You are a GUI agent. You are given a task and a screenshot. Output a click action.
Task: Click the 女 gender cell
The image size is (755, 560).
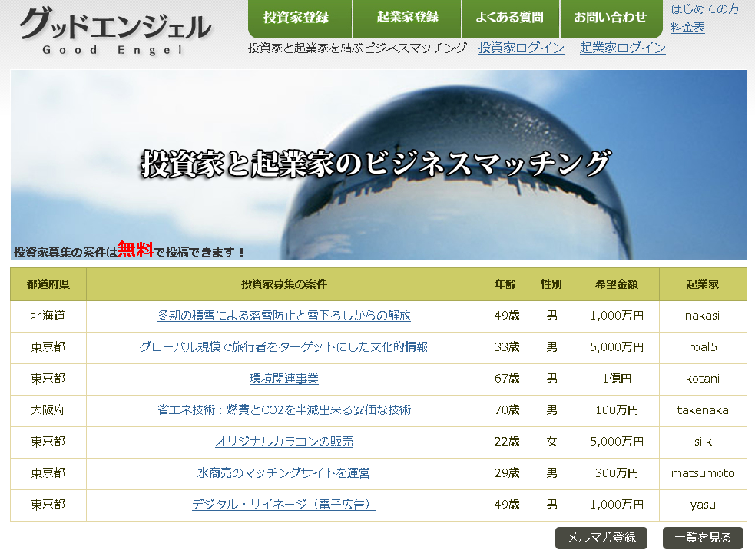tap(551, 441)
